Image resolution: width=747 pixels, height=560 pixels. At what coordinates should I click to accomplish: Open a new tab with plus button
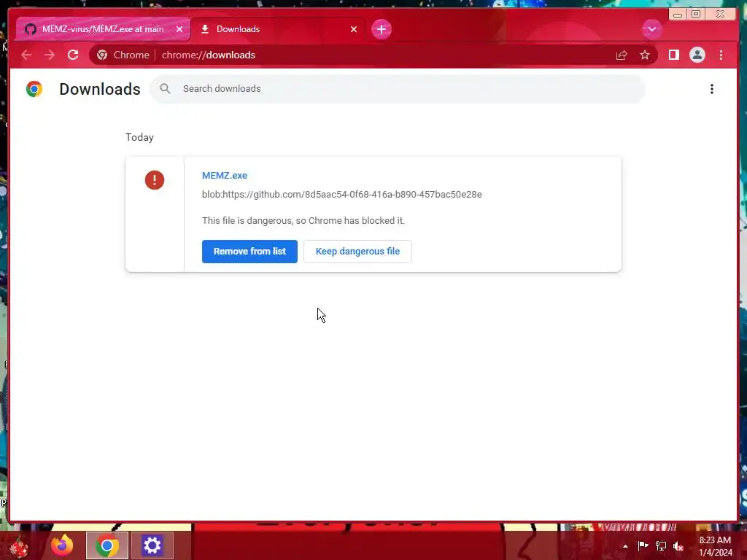pyautogui.click(x=381, y=29)
